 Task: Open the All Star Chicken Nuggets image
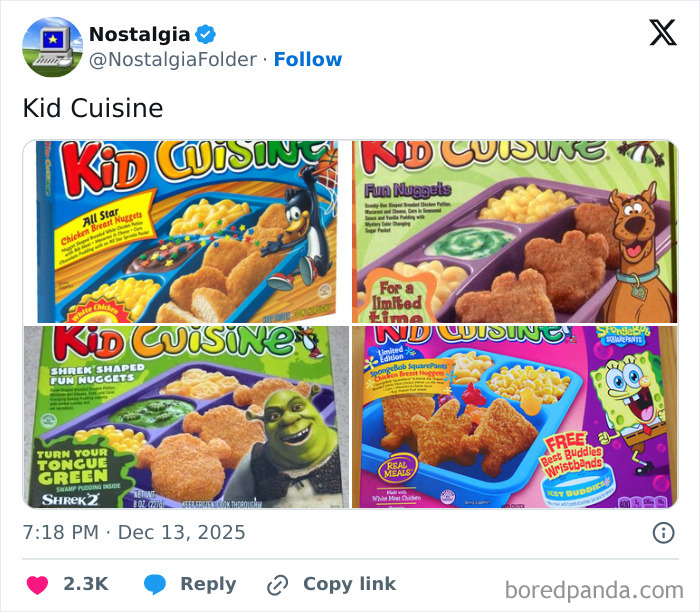[186, 231]
